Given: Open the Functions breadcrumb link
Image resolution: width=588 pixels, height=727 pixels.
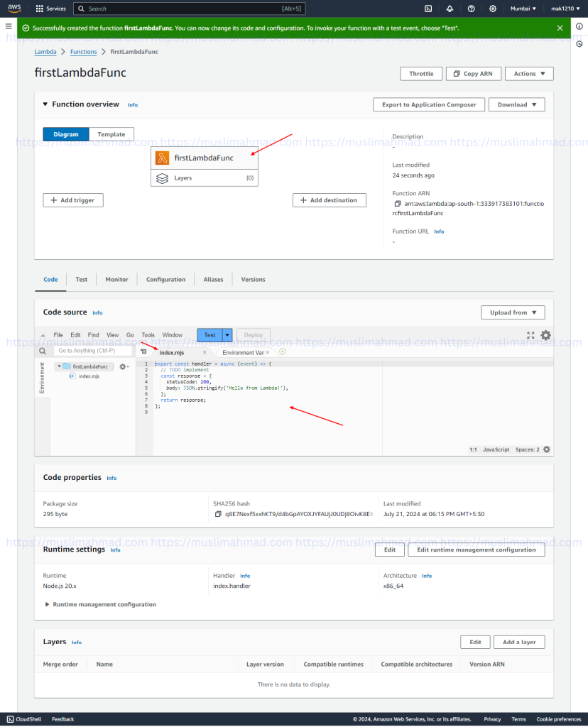Looking at the screenshot, I should pos(83,51).
